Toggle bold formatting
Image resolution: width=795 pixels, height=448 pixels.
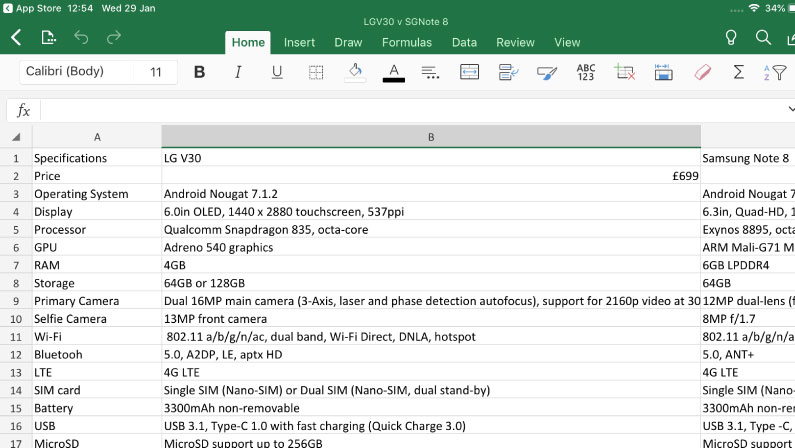[199, 72]
